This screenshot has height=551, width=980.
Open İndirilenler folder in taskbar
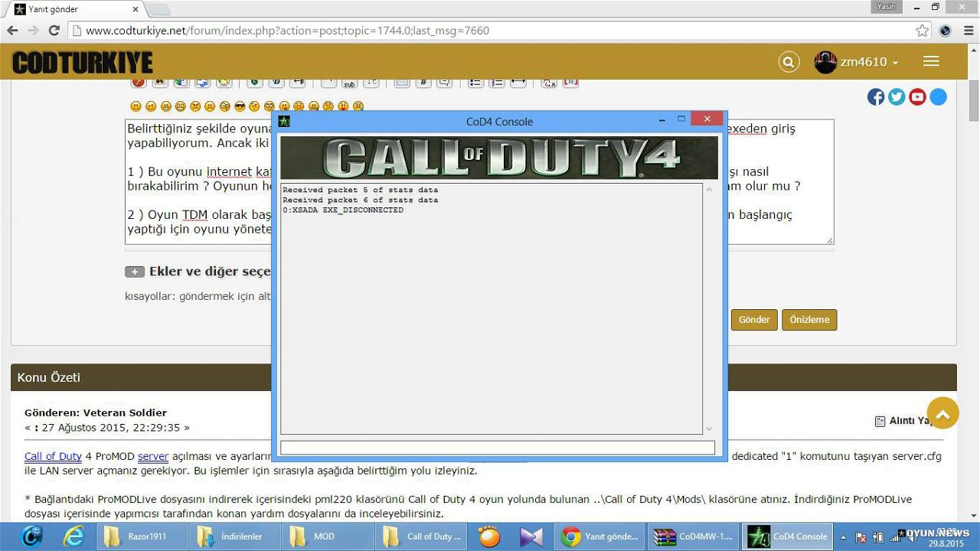click(x=234, y=536)
